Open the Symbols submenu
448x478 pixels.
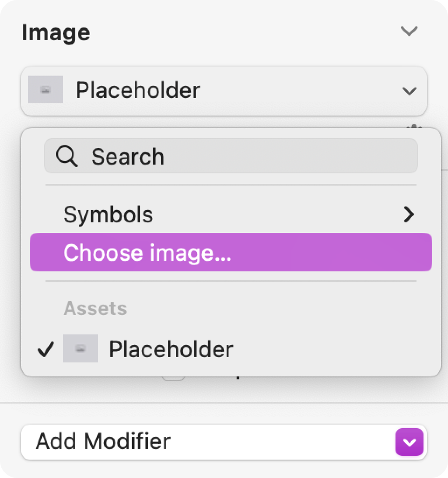click(231, 214)
